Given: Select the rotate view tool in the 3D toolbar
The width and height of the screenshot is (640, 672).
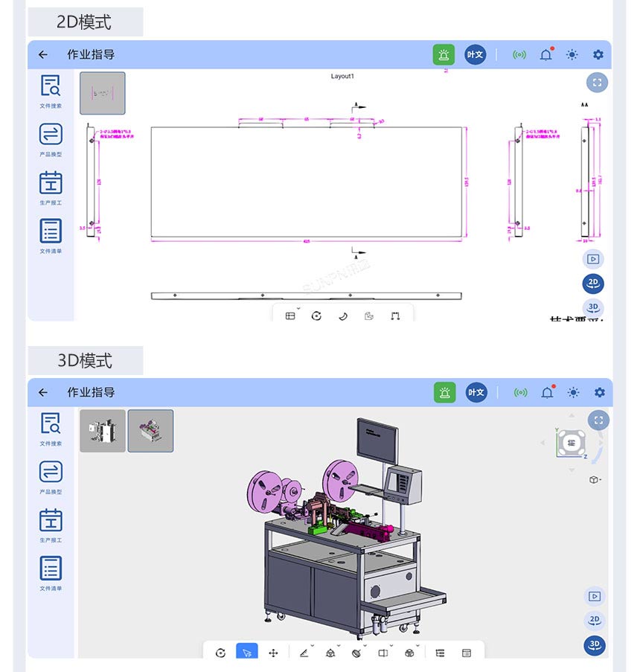Looking at the screenshot, I should point(220,653).
